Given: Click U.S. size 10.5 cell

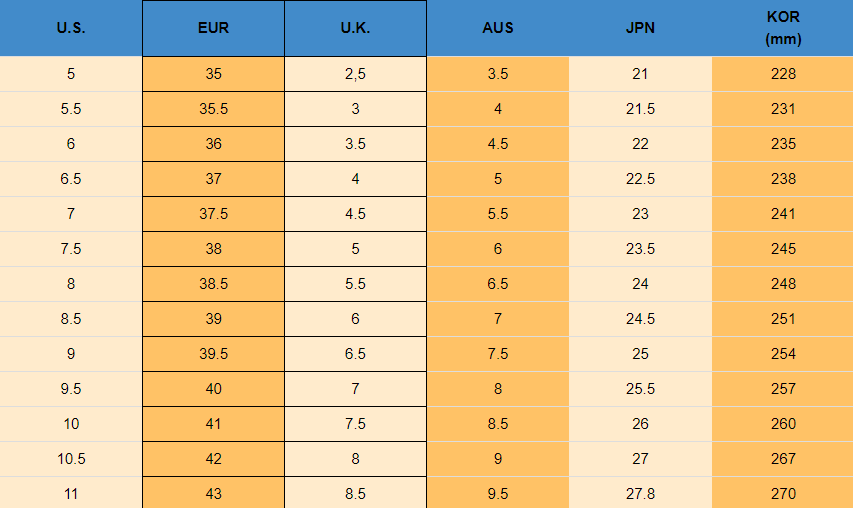Looking at the screenshot, I should (x=71, y=459).
